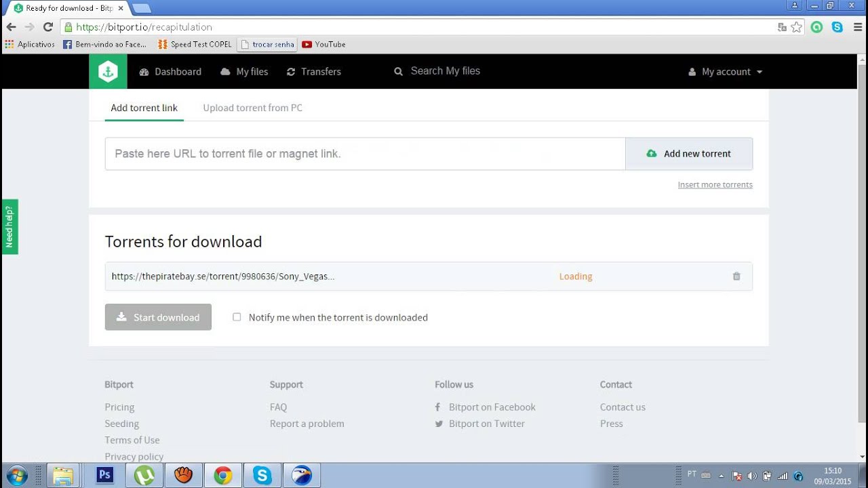Reload the page with refresh icon

pyautogui.click(x=47, y=27)
